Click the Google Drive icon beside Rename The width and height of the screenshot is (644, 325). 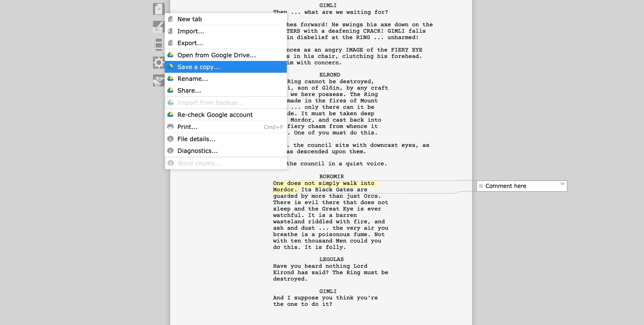point(171,78)
